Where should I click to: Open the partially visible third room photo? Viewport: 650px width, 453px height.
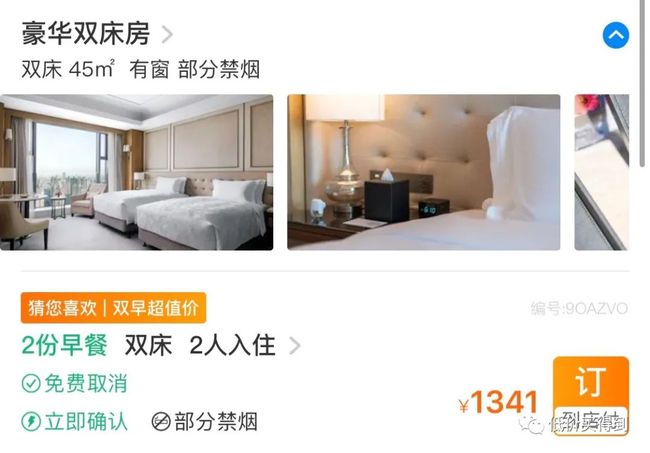pyautogui.click(x=601, y=172)
